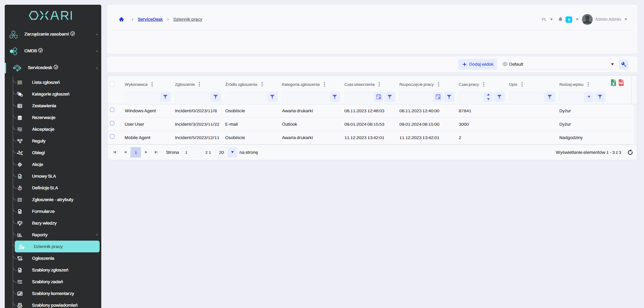This screenshot has width=644, height=308.
Task: Follow the ServiceDesk breadcrumb link
Action: click(x=150, y=19)
